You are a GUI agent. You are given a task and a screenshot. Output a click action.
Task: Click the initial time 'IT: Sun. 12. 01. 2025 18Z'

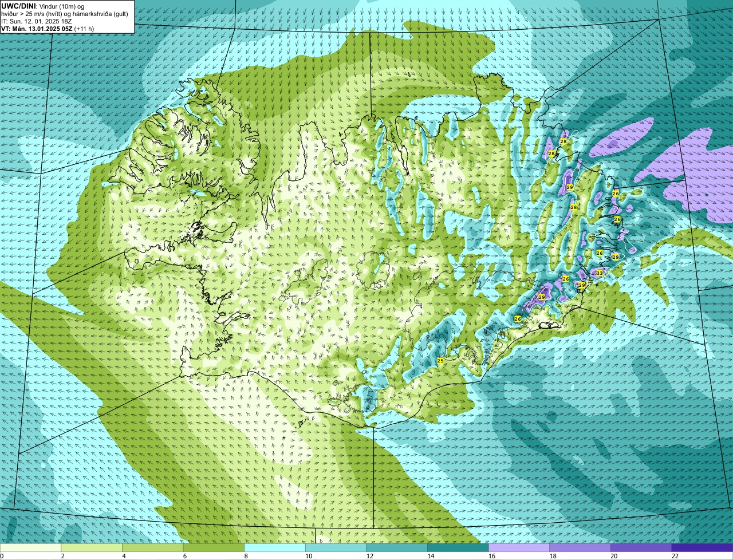click(37, 21)
